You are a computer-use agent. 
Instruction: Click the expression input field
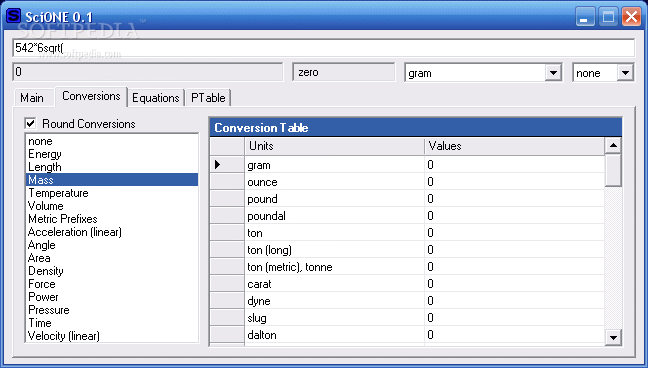pos(324,48)
